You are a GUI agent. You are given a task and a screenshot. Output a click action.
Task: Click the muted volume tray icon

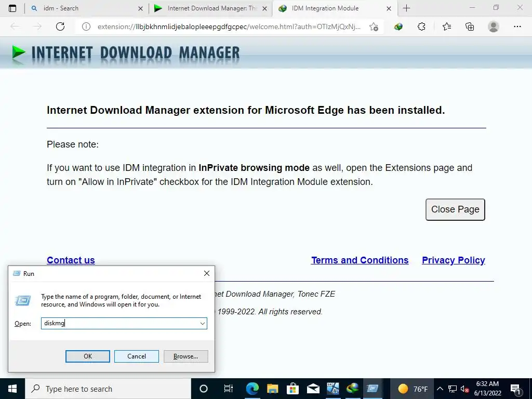464,389
